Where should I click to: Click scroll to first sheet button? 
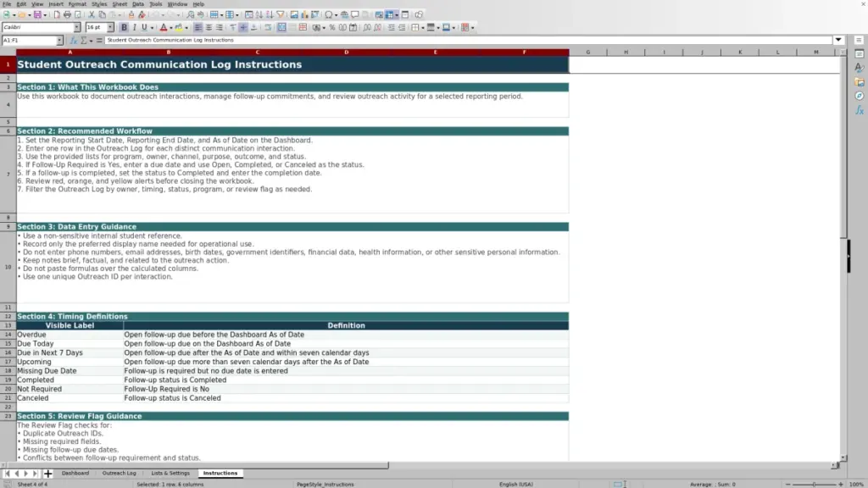[x=7, y=473]
